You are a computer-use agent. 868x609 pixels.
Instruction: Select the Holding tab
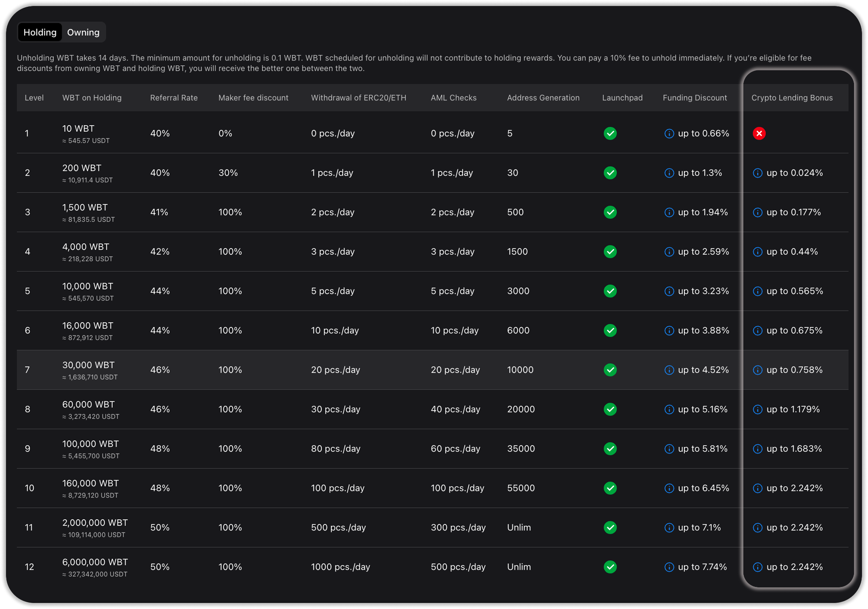(x=40, y=33)
